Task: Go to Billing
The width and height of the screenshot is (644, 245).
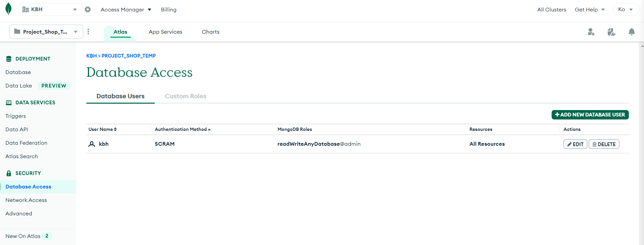Action: tap(169, 9)
